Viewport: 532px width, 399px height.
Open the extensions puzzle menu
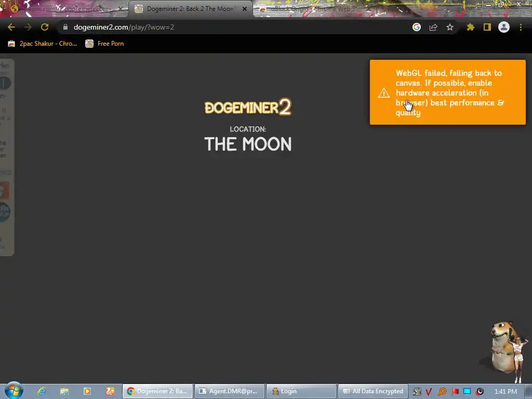(471, 27)
